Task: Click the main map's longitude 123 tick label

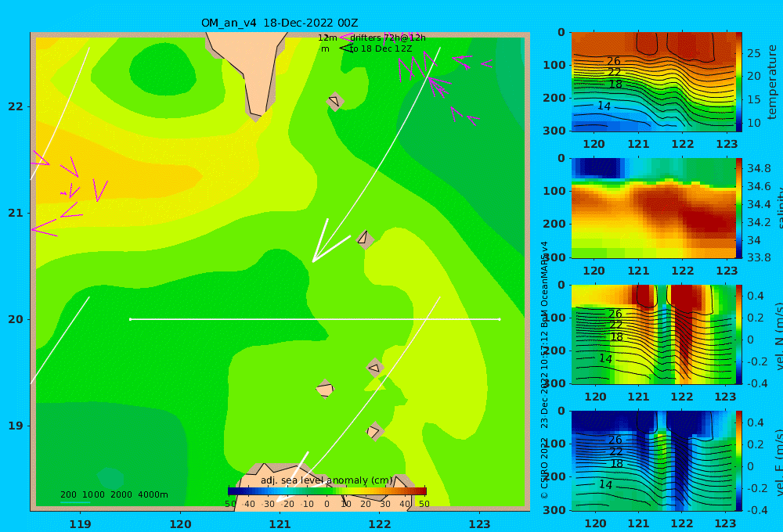Action: pyautogui.click(x=480, y=524)
